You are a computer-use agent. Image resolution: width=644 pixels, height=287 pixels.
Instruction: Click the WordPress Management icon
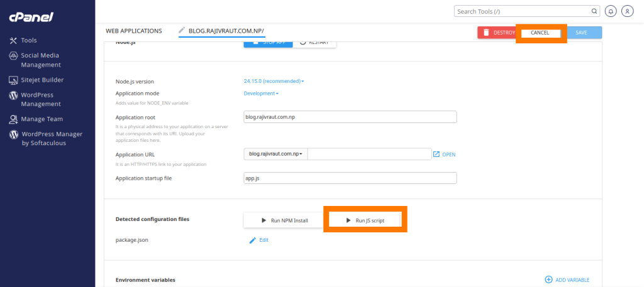point(13,95)
